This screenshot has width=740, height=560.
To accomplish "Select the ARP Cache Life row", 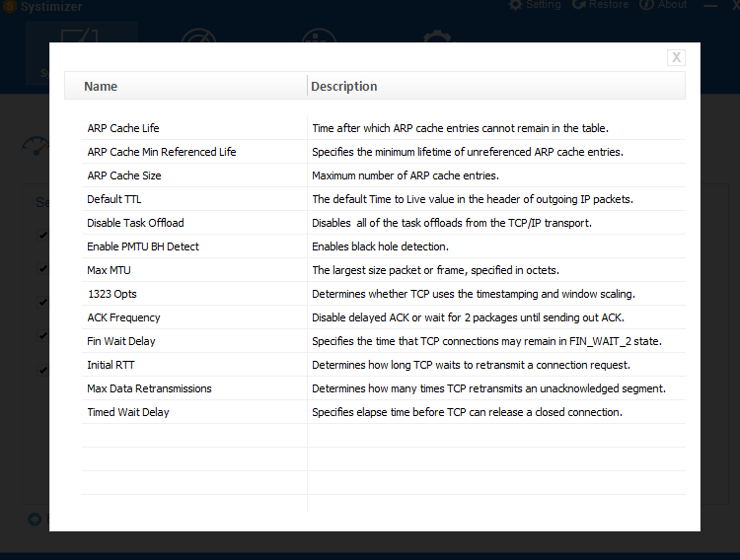I will pyautogui.click(x=383, y=128).
